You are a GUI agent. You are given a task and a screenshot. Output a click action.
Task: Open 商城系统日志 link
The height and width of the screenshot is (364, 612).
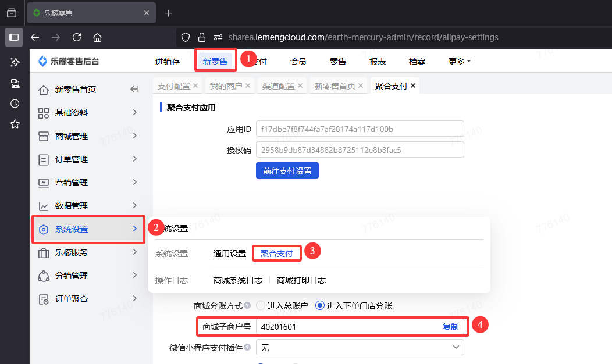[238, 280]
